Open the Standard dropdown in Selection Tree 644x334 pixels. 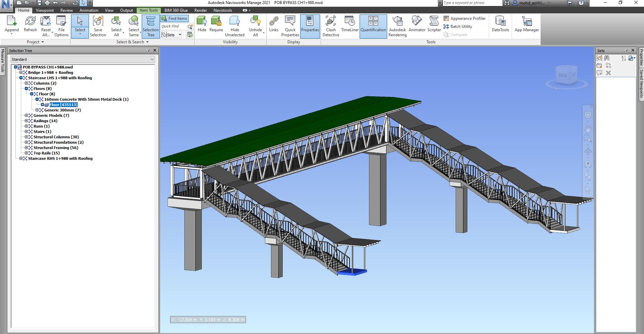point(83,59)
